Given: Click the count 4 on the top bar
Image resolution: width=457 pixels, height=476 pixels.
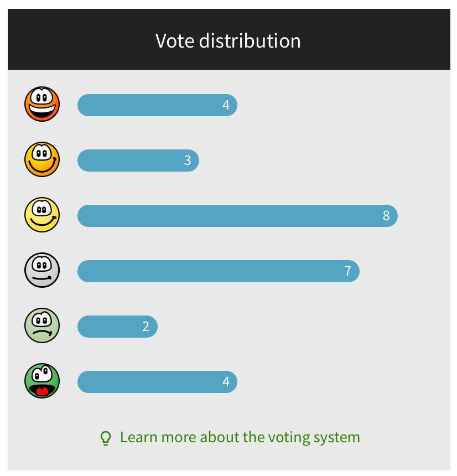Looking at the screenshot, I should (226, 105).
